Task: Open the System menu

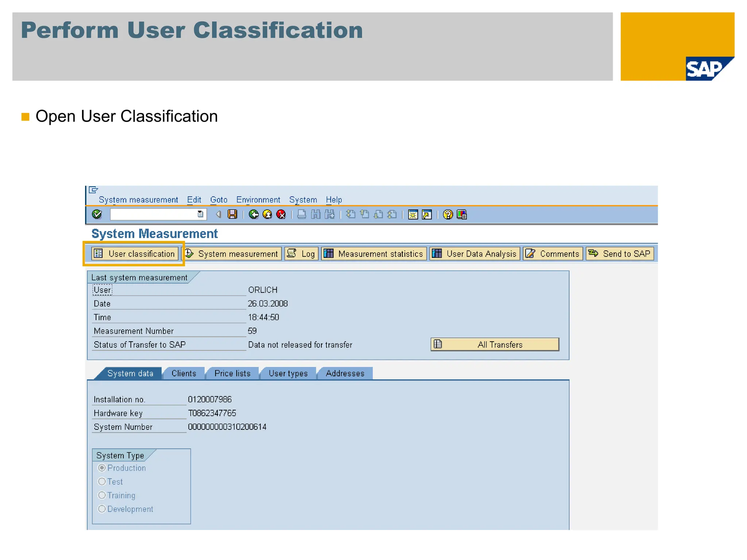Action: pyautogui.click(x=303, y=200)
